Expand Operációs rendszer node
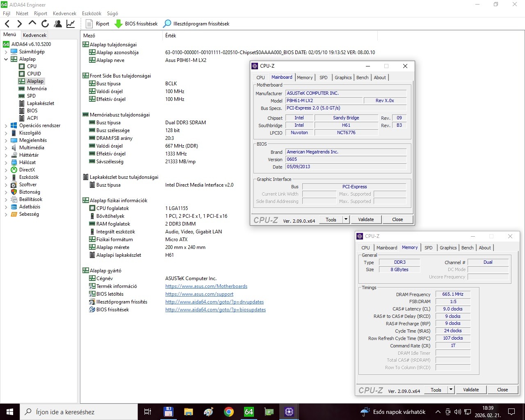The image size is (525, 420). [6, 126]
